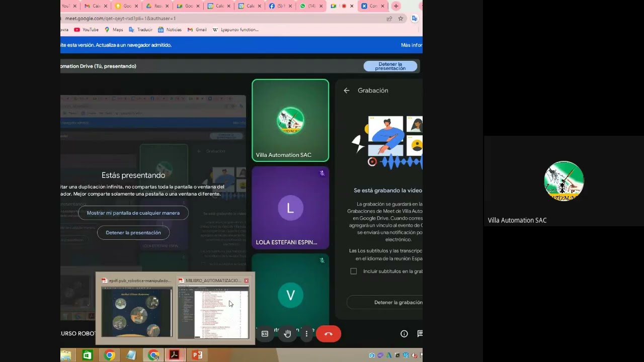Bookmark this page with the star icon

pos(401,19)
